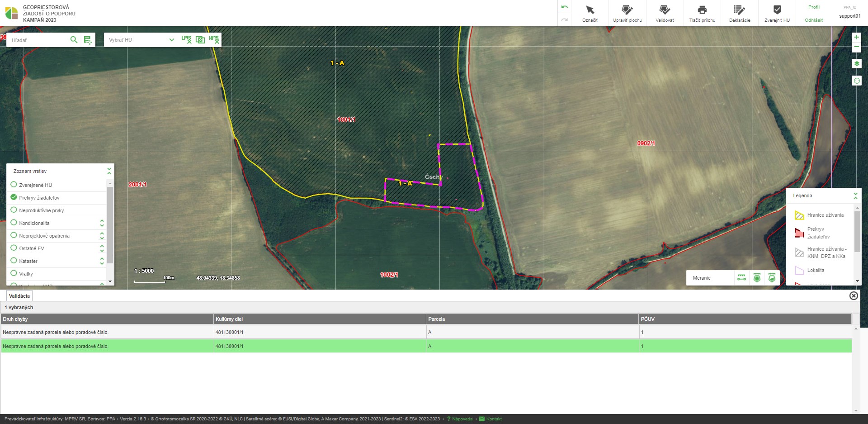Click map parcel label 0902/1
Viewport: 868px width, 424px height.
pyautogui.click(x=646, y=143)
